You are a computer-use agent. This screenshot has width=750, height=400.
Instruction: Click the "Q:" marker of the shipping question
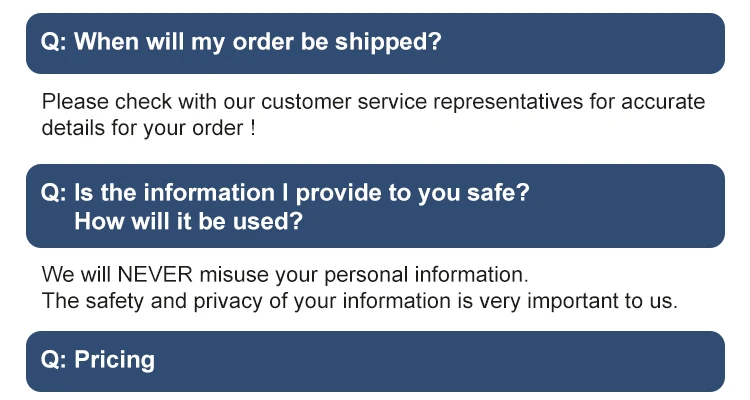53,43
